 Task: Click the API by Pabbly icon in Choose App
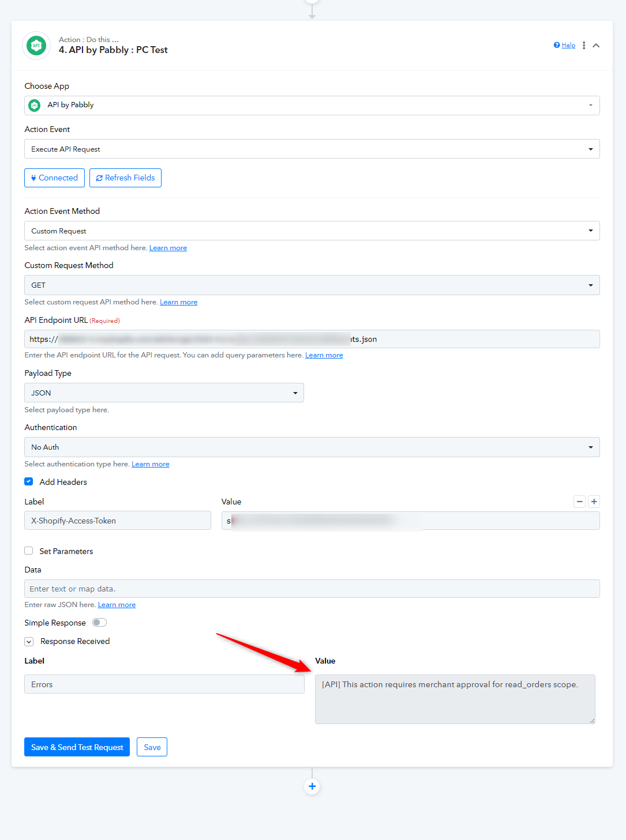click(x=35, y=105)
